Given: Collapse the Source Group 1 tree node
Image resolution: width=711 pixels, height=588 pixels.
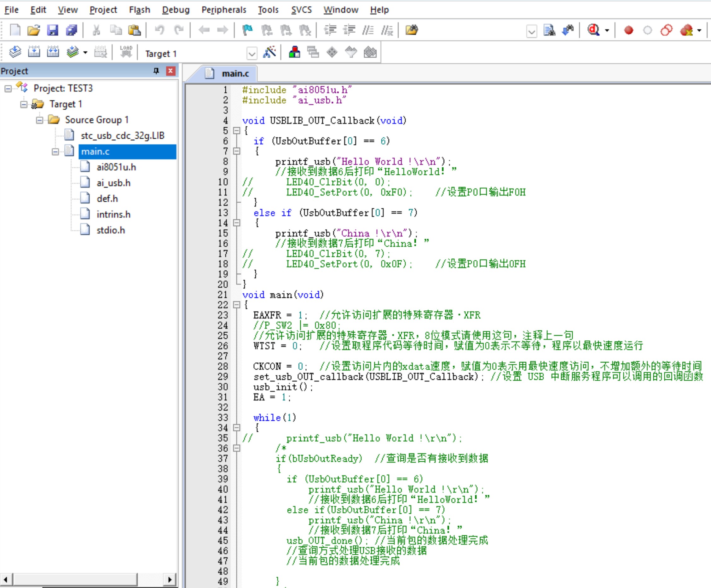Looking at the screenshot, I should point(40,120).
